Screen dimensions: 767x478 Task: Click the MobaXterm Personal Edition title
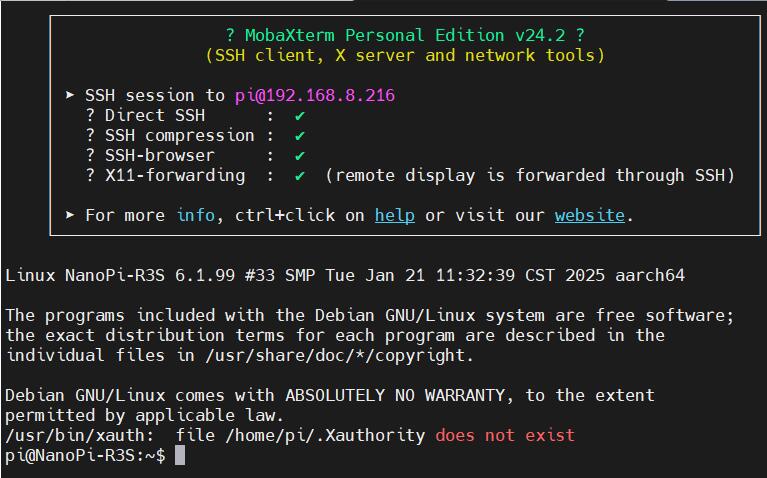[405, 35]
